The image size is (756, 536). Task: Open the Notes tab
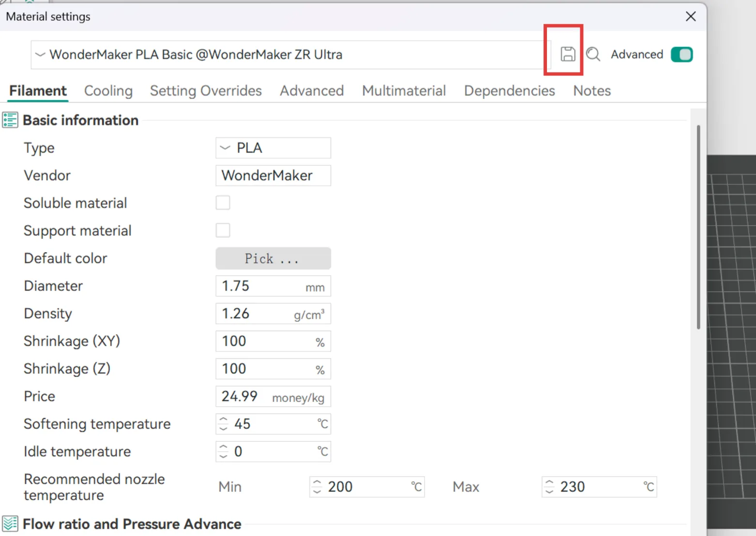592,91
